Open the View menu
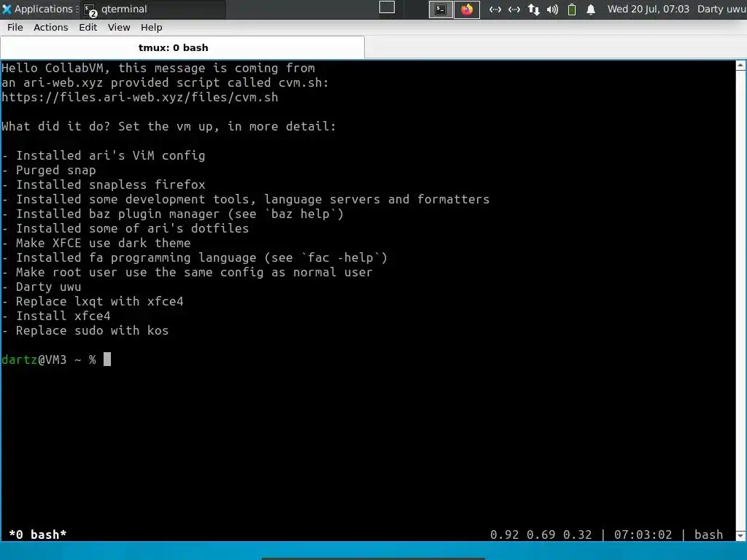Viewport: 747px width, 560px height. 119,28
